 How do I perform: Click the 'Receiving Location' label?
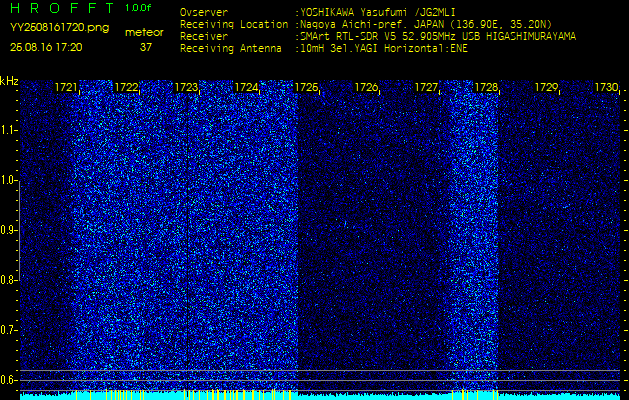234,24
